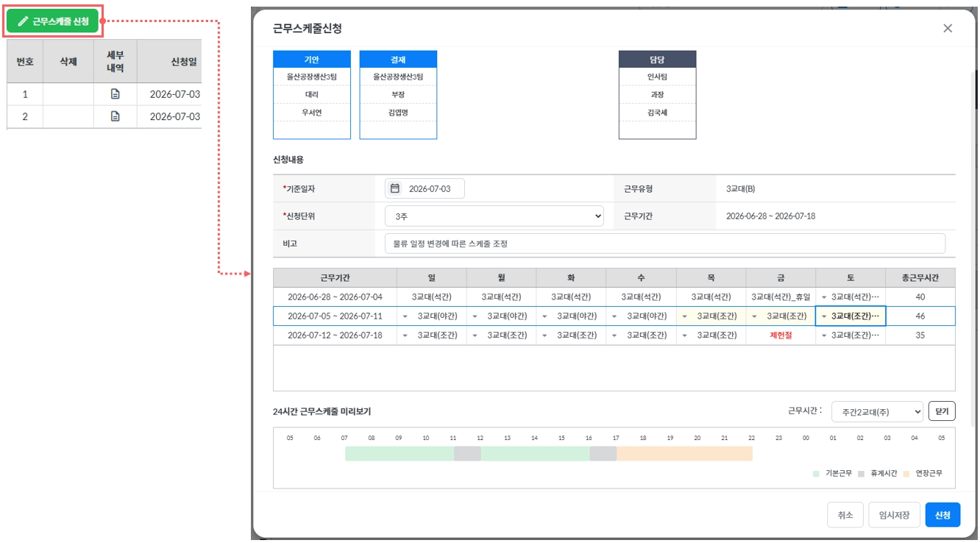Click the 닫기 button beside 근무시간
Image resolution: width=980 pixels, height=543 pixels.
coord(942,411)
